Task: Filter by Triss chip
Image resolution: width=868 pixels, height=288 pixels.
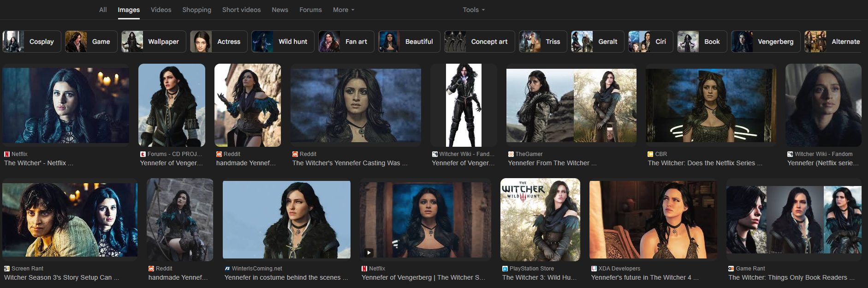Action: pos(543,42)
